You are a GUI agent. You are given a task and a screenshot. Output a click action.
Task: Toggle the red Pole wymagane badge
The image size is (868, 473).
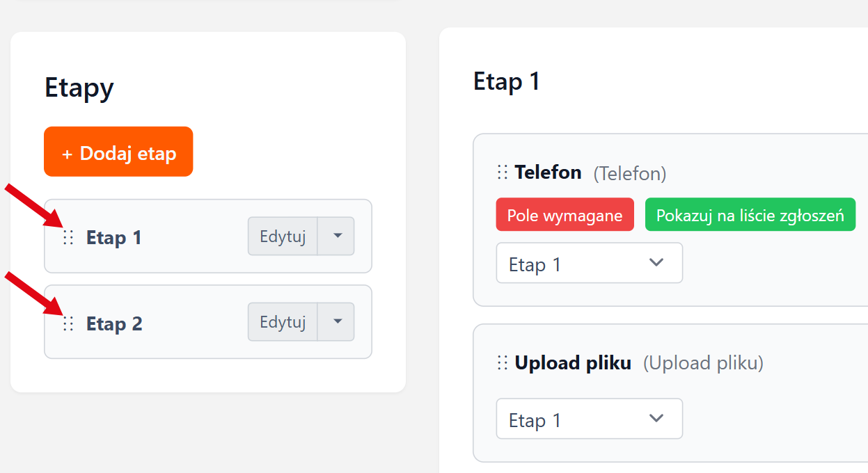coord(565,215)
